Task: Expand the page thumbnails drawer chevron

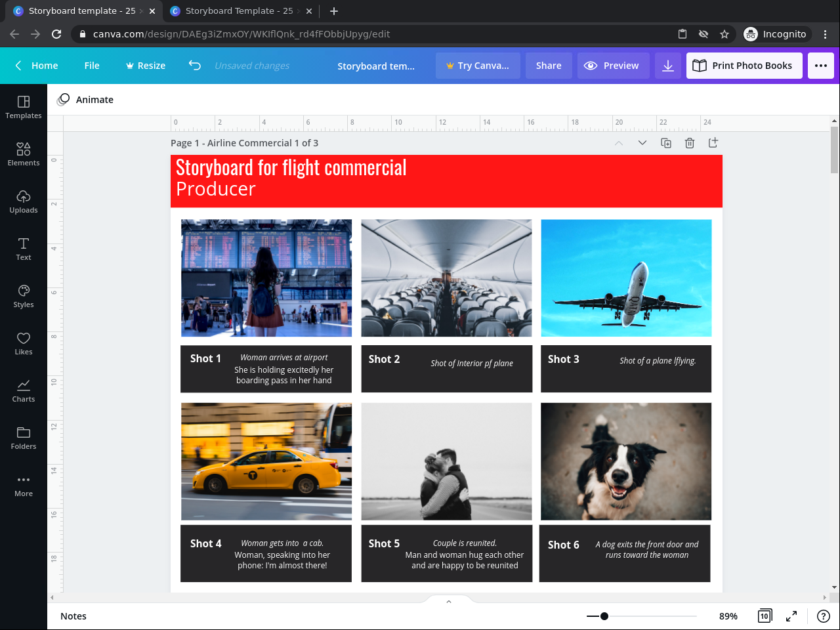Action: (449, 601)
